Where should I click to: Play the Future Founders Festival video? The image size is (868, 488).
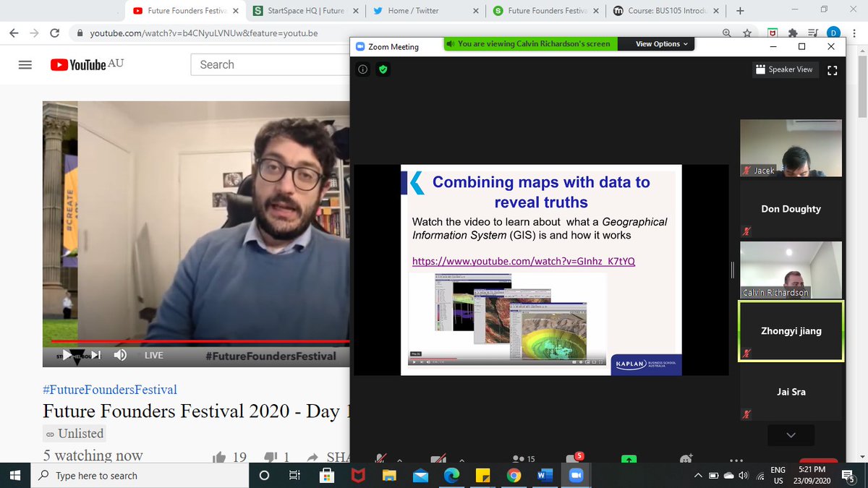click(x=67, y=355)
